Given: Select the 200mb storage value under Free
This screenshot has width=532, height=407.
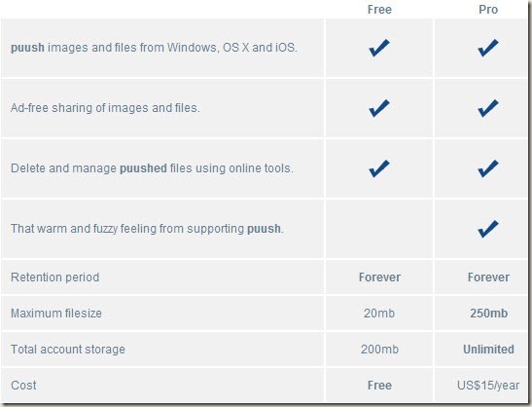Looking at the screenshot, I should click(379, 350).
